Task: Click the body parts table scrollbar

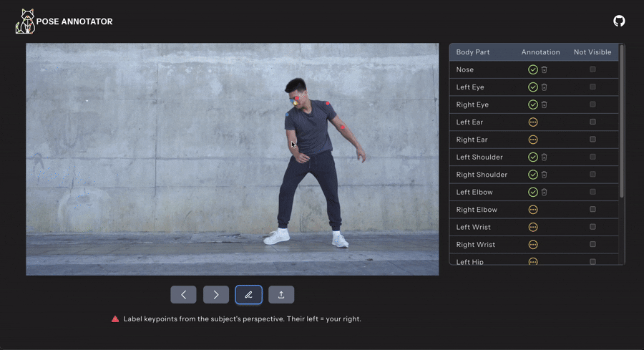Action: click(622, 121)
